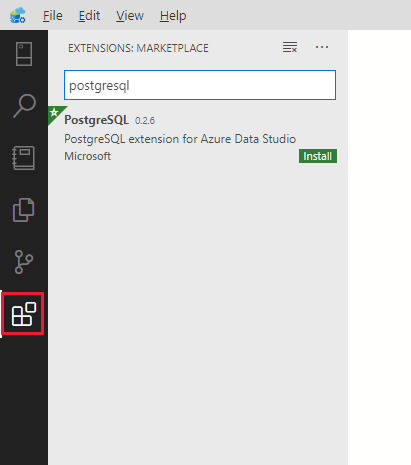Open the Help menu
The height and width of the screenshot is (465, 411).
173,16
